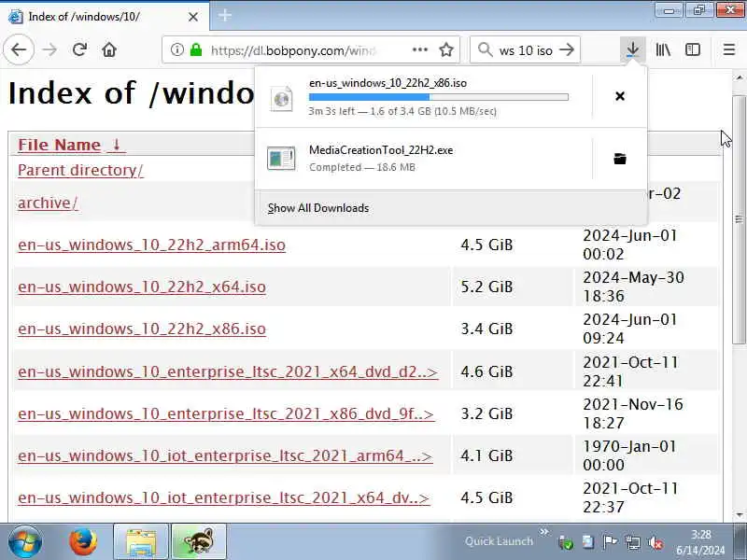Click the en-us_windows_10_22h2_x86.iso link
This screenshot has height=560, width=747.
[x=142, y=329]
